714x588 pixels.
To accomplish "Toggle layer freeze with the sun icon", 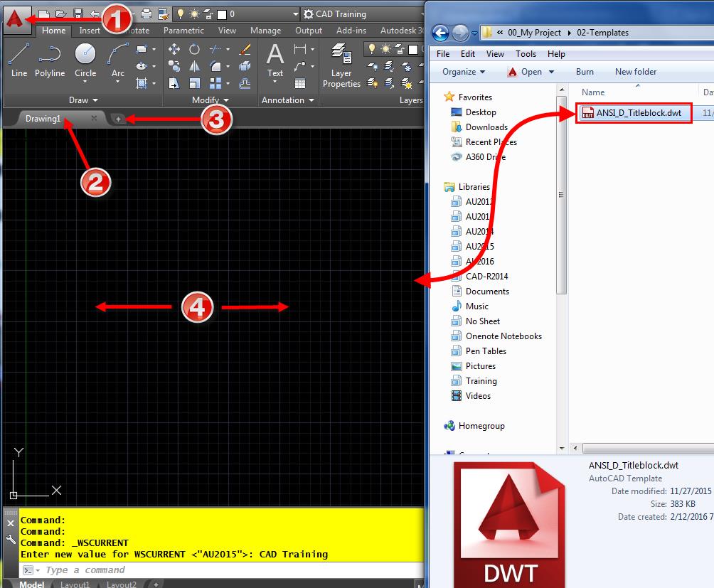I will point(385,48).
